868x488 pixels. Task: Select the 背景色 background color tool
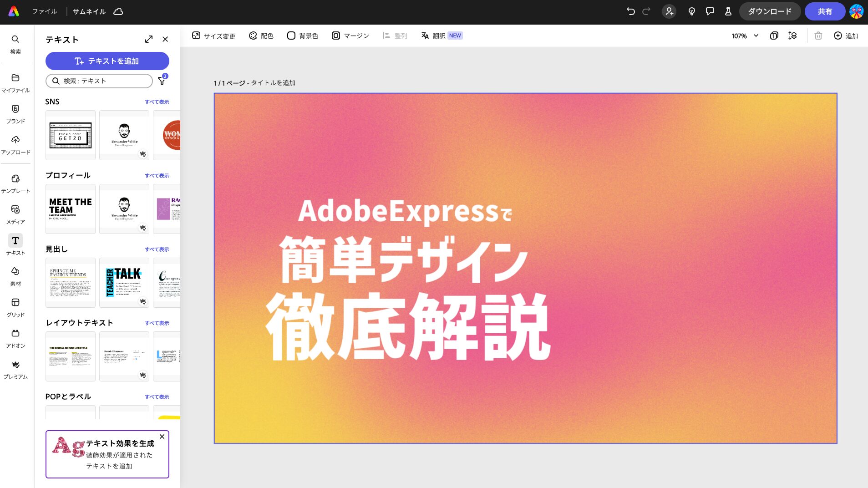pyautogui.click(x=302, y=36)
